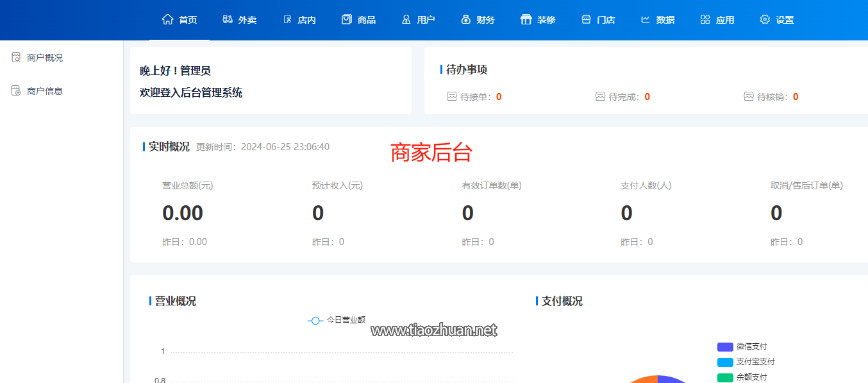Click the delivery scooter icon for 外卖
Screen dimensions: 868x383
tap(228, 19)
